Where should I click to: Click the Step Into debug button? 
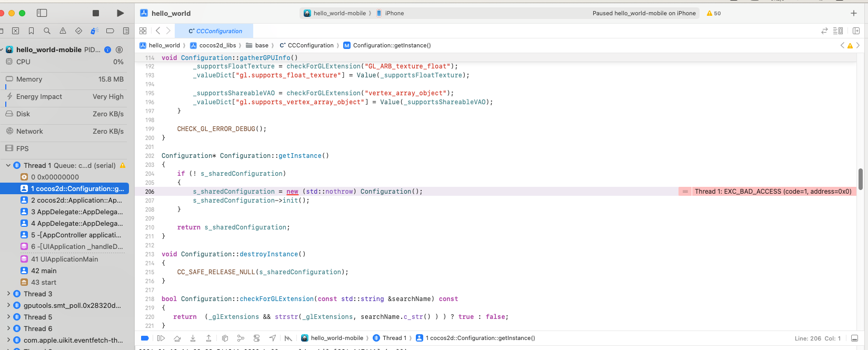[193, 338]
